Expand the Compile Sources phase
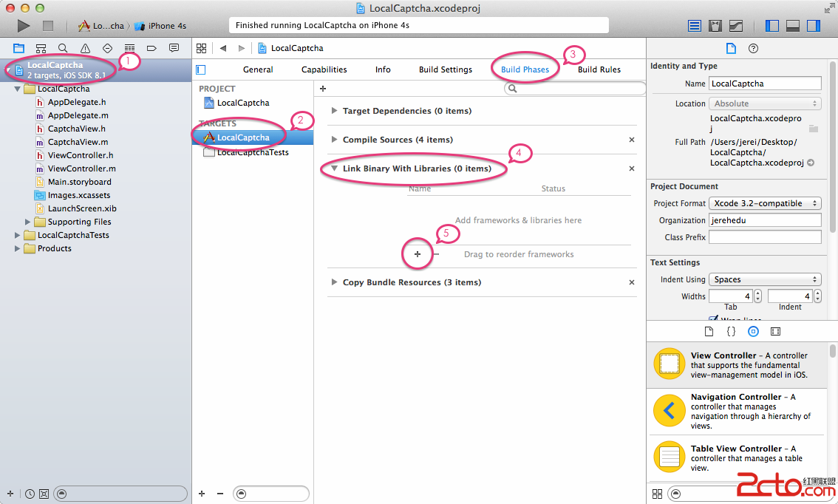This screenshot has height=504, width=838. pyautogui.click(x=335, y=140)
